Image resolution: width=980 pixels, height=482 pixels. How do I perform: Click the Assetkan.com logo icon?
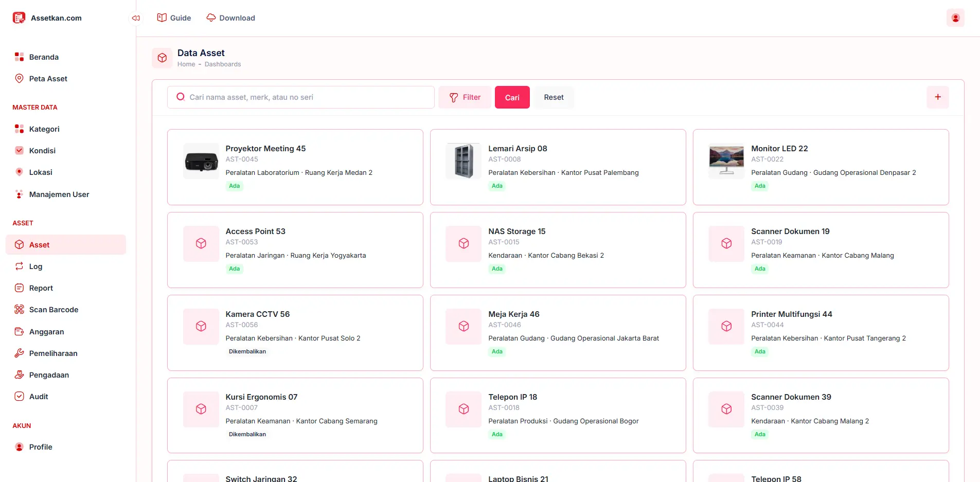(x=19, y=18)
